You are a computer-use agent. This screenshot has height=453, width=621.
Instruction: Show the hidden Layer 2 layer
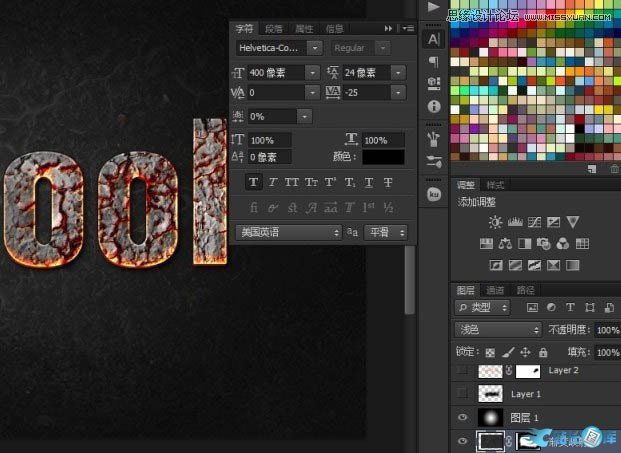click(461, 370)
